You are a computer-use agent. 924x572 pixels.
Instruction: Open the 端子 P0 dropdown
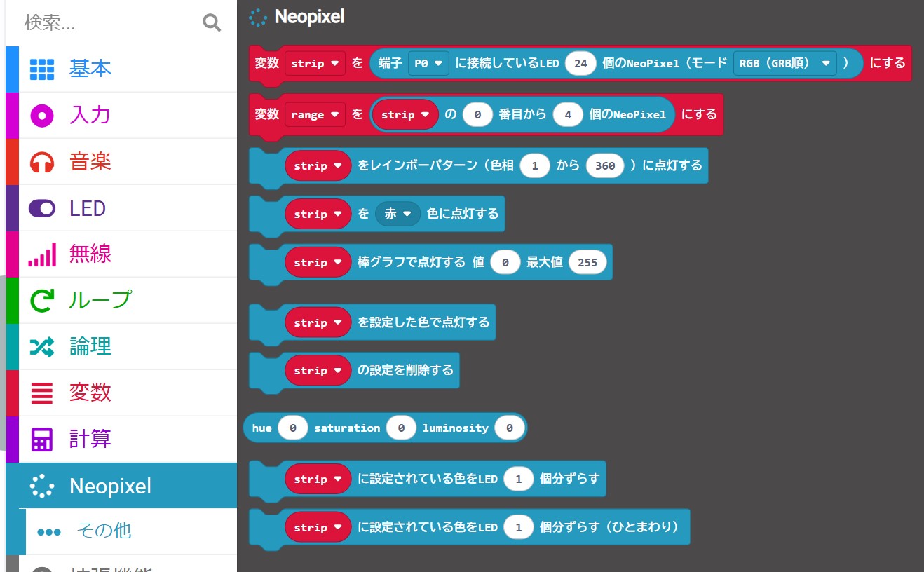click(428, 62)
